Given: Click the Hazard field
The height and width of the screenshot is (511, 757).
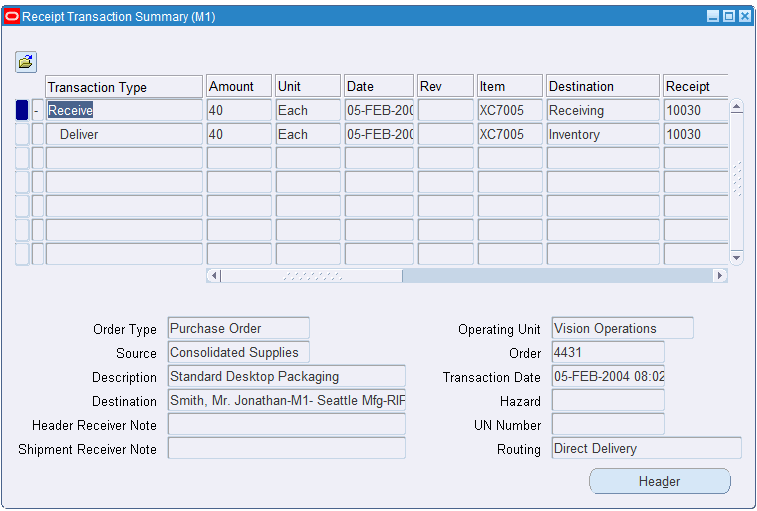Looking at the screenshot, I should tap(608, 400).
